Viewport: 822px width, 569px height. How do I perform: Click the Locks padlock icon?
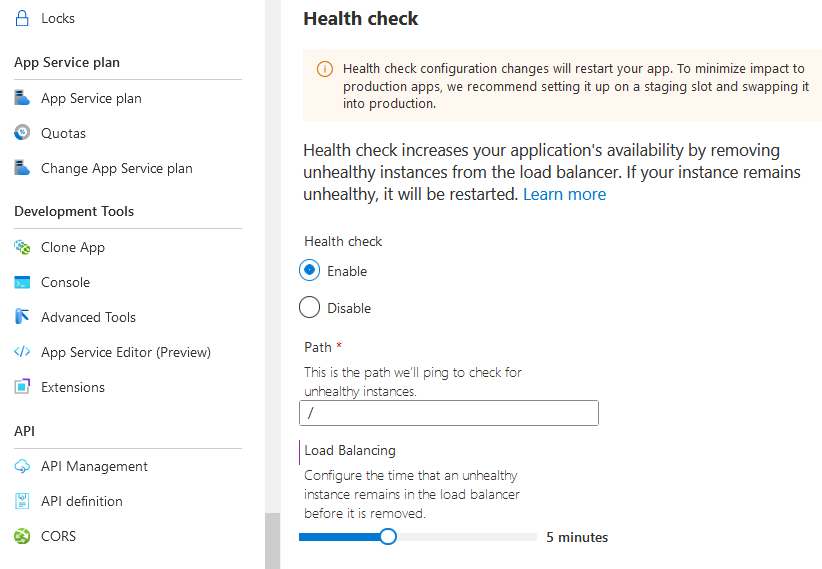[22, 18]
